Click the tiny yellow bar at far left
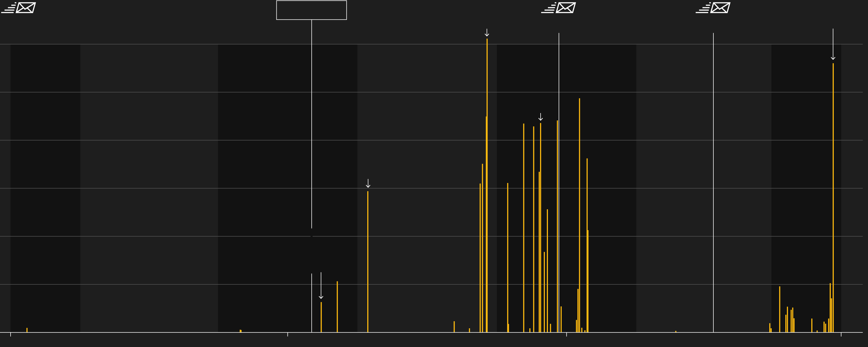Viewport: 868px width, 347px height. [27, 330]
